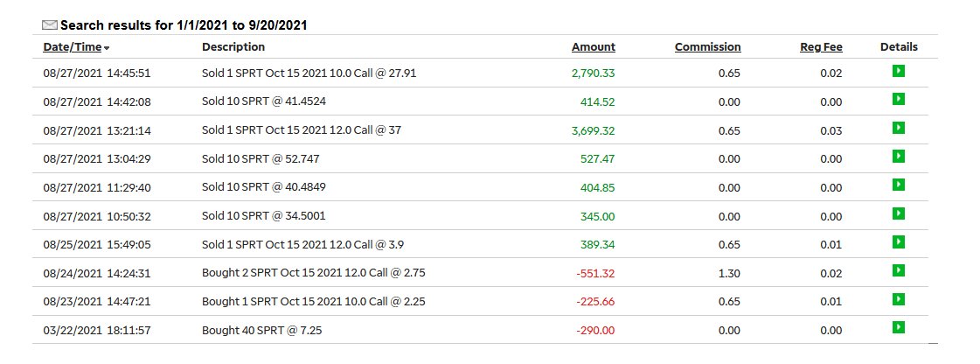Image resolution: width=980 pixels, height=364 pixels.
Task: Sort results by Reg Fee column
Action: (x=821, y=47)
